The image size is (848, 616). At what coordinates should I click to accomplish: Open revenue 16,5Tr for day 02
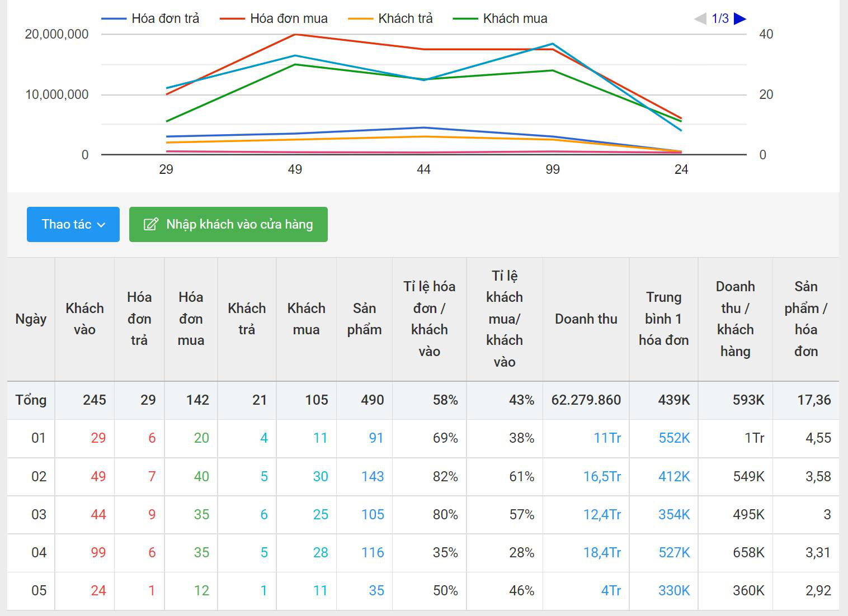point(602,476)
